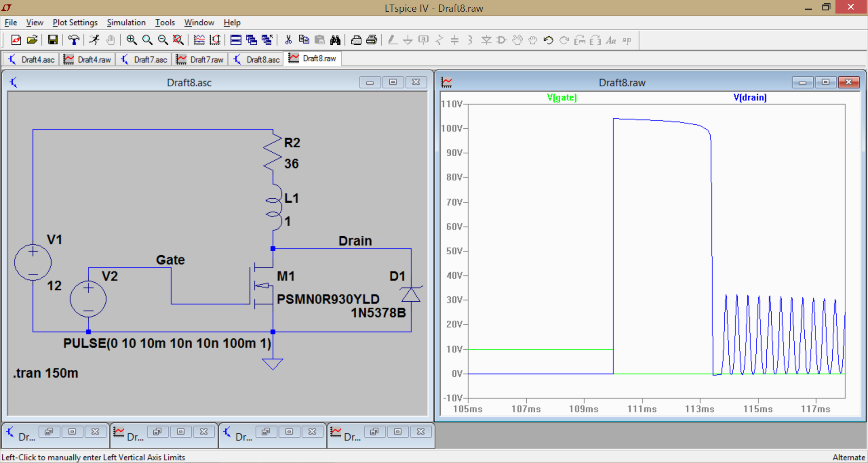This screenshot has height=463, width=868.
Task: Select the Text Aa tool
Action: (x=611, y=40)
